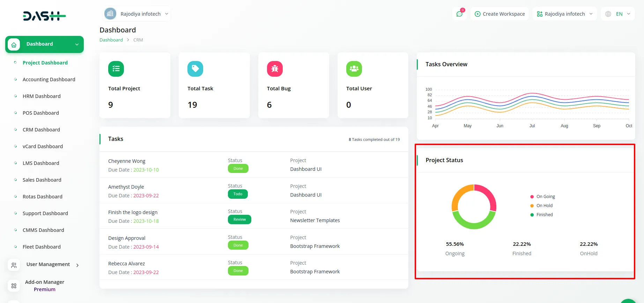644x303 pixels.
Task: Toggle On Going legend in Project Status
Action: point(545,197)
